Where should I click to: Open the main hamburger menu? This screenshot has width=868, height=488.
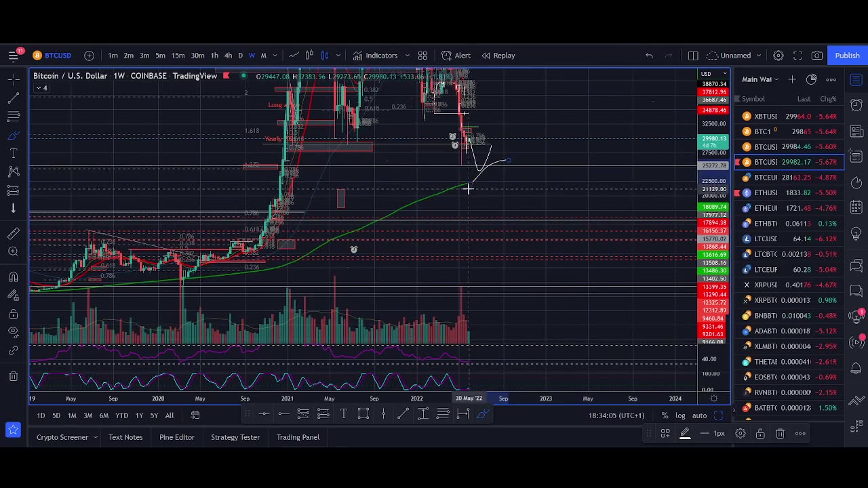pyautogui.click(x=14, y=56)
